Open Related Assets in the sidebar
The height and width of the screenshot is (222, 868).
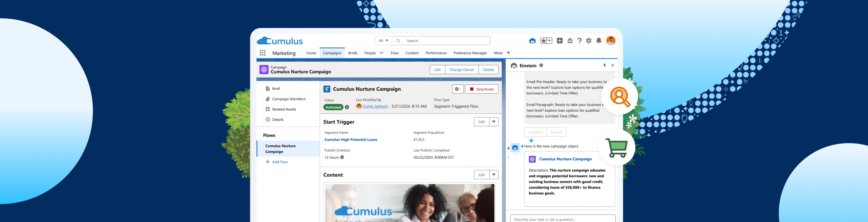coord(281,109)
